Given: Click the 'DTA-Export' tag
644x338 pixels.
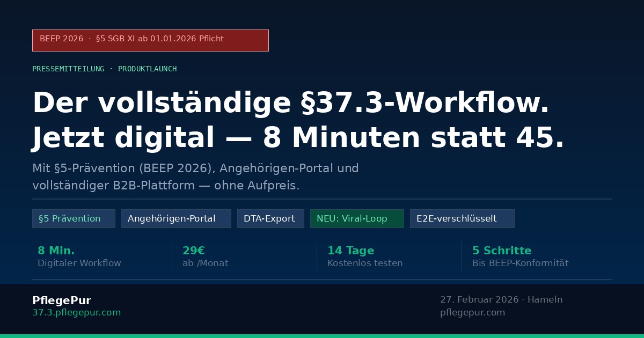Looking at the screenshot, I should (x=270, y=218).
